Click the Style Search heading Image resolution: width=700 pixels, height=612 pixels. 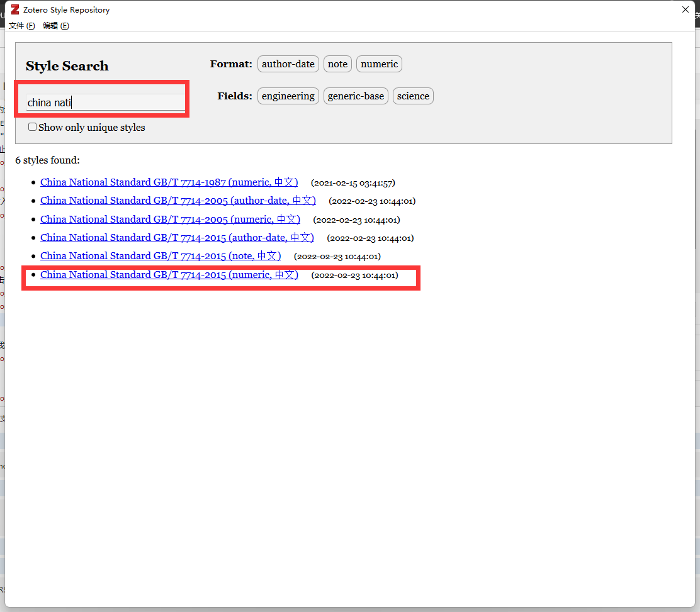(67, 66)
